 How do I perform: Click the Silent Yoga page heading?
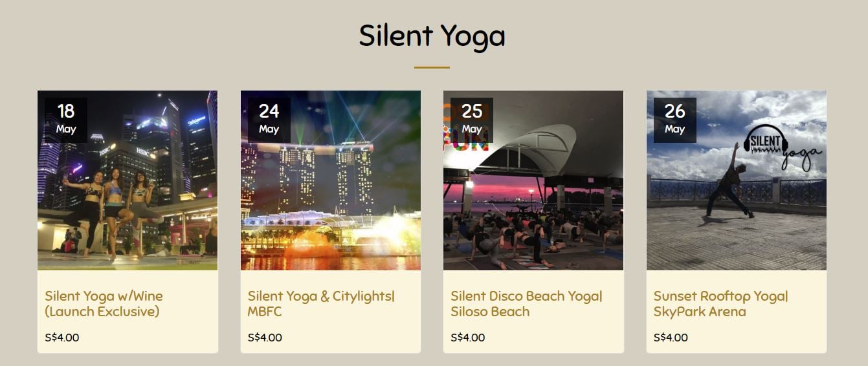coord(432,36)
